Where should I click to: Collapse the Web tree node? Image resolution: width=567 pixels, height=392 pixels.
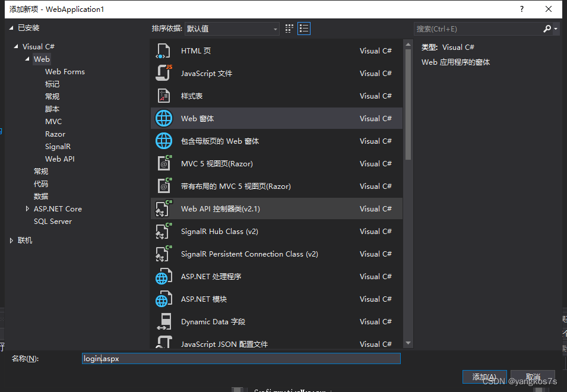point(26,59)
